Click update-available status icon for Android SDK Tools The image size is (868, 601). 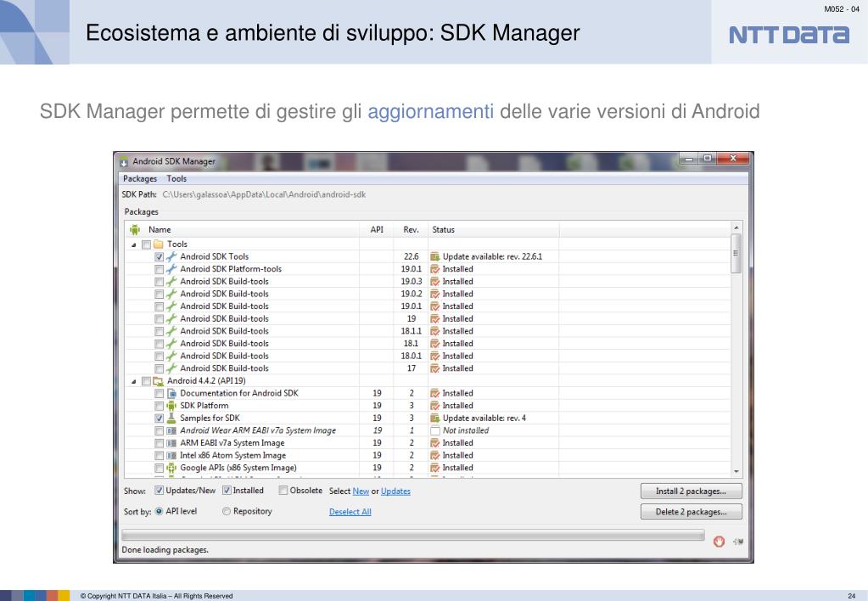click(435, 256)
